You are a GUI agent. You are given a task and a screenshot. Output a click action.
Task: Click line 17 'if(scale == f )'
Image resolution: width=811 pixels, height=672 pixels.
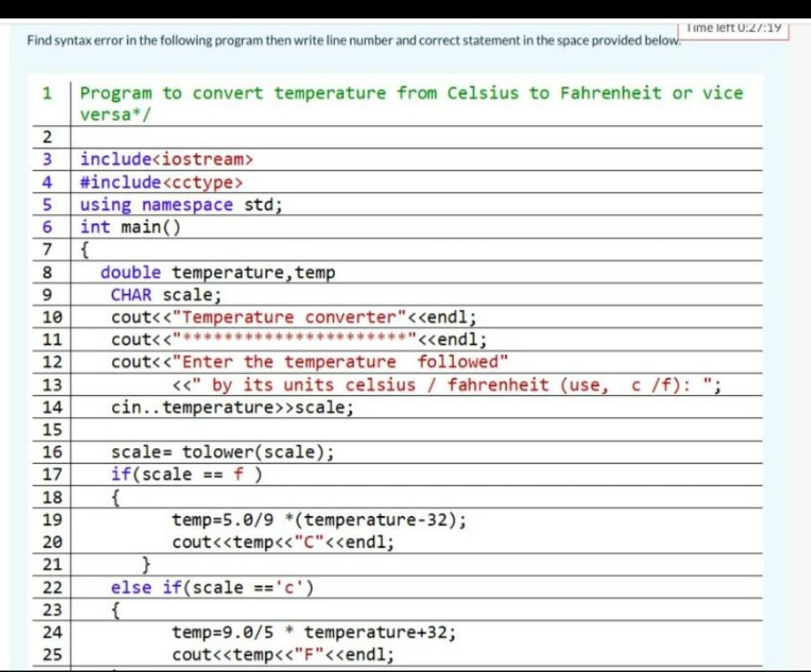[187, 474]
